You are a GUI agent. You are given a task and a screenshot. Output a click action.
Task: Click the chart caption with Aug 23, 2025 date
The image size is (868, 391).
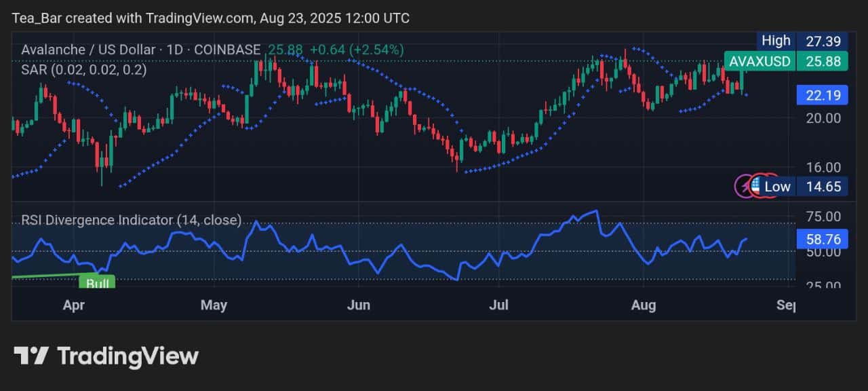[x=211, y=18]
